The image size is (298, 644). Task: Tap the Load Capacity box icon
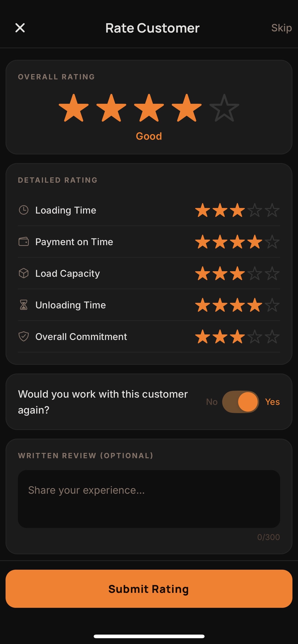pyautogui.click(x=23, y=273)
